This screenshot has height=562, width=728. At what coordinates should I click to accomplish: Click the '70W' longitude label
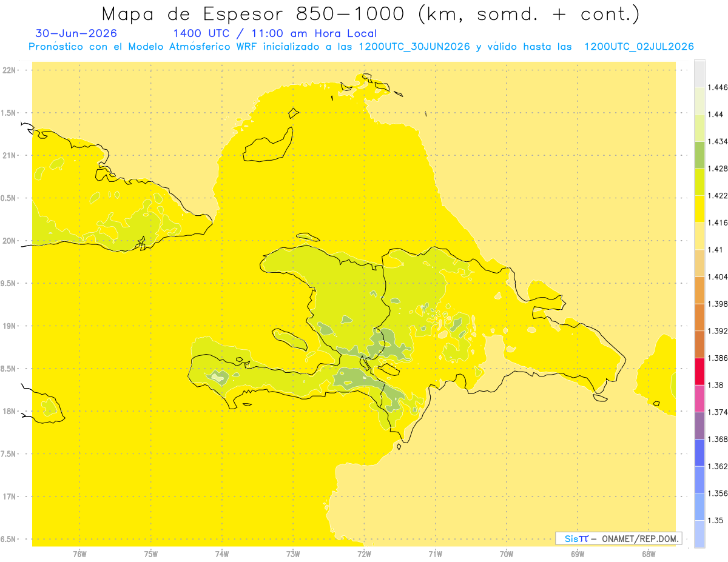pyautogui.click(x=506, y=554)
